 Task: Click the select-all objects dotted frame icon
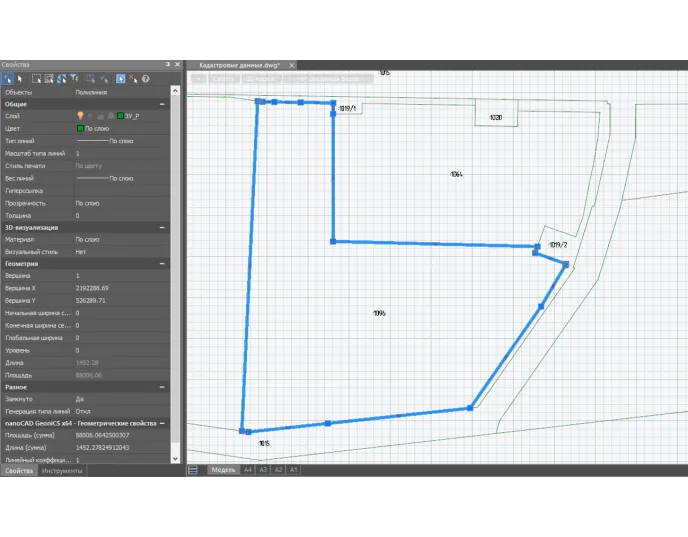(48, 78)
